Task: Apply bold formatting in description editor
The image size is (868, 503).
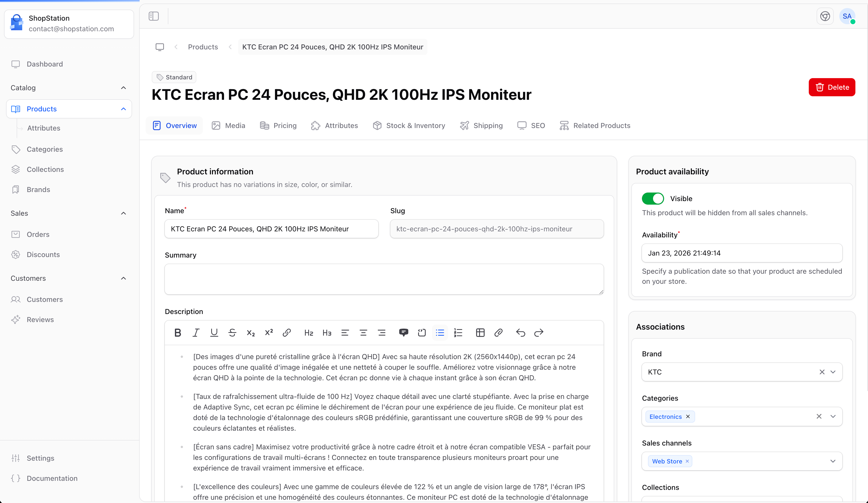Action: click(178, 332)
